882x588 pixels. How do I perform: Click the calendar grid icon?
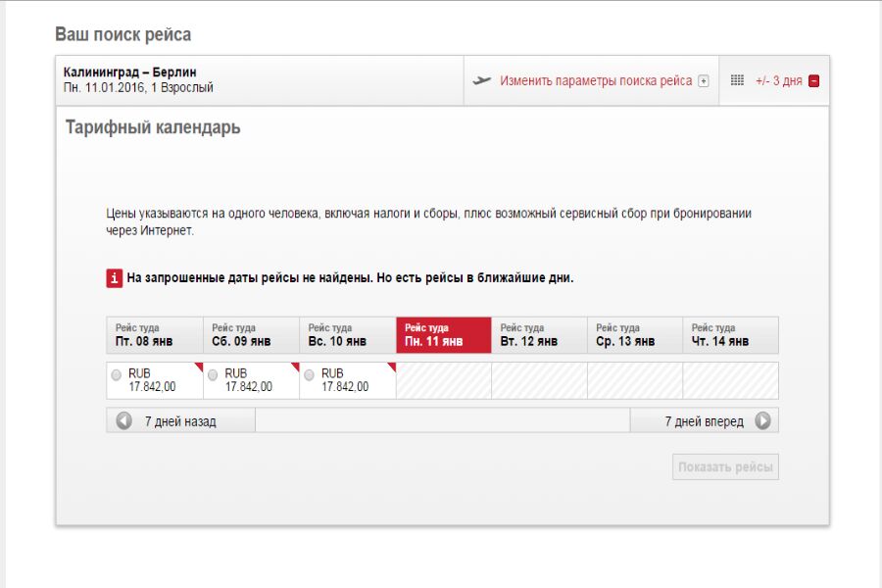738,80
